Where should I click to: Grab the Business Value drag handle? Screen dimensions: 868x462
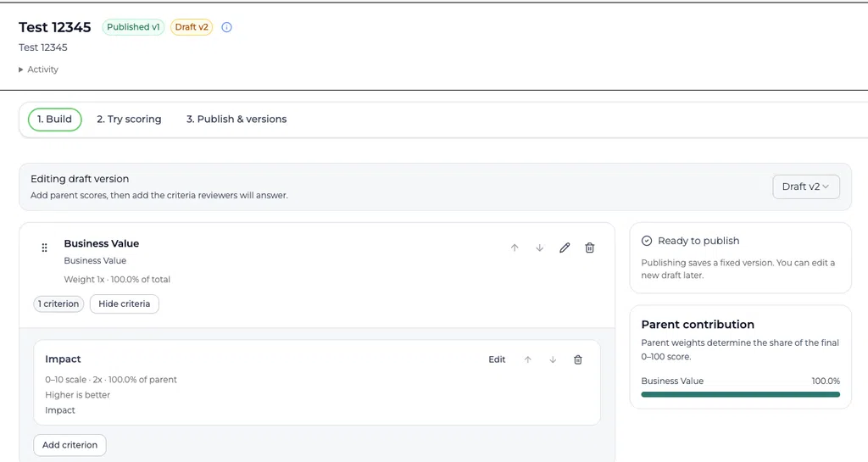coord(44,248)
